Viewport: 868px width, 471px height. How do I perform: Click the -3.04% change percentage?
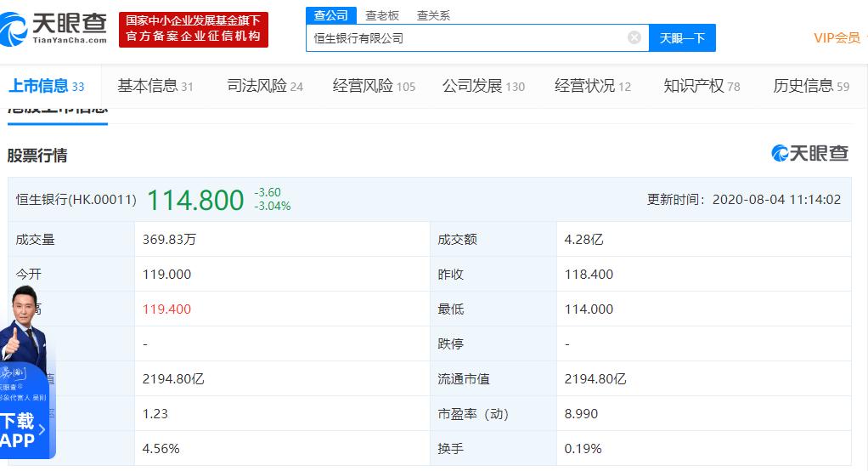(x=273, y=206)
